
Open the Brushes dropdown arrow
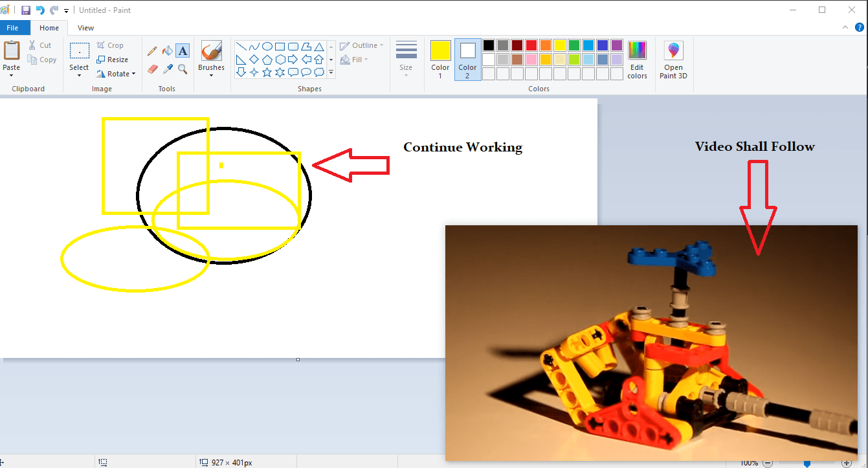tap(211, 76)
